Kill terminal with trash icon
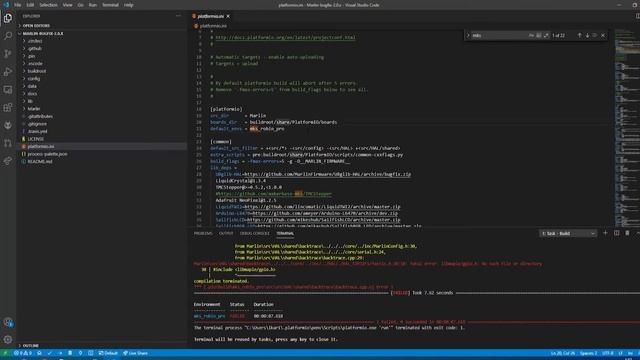Viewport: 640px width, 360px height. click(x=627, y=233)
